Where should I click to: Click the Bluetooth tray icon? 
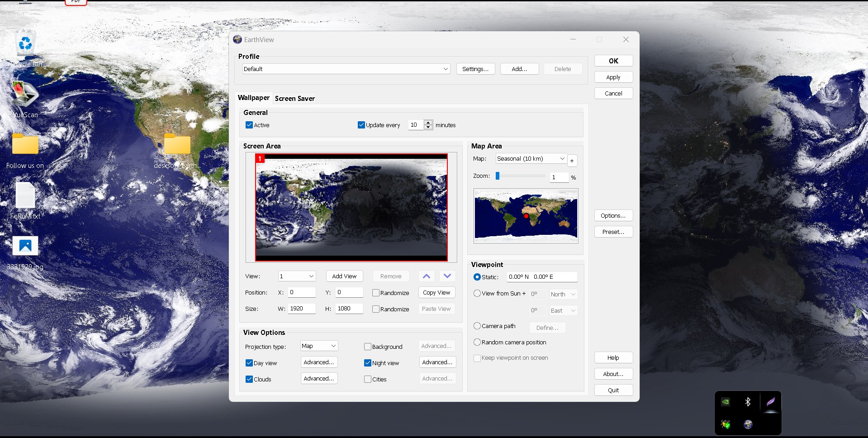coord(748,402)
